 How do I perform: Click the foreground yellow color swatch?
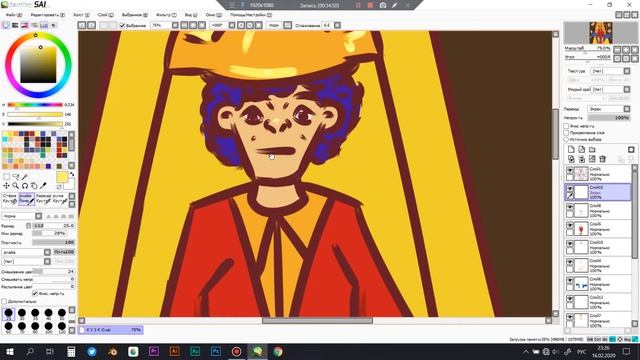point(62,177)
